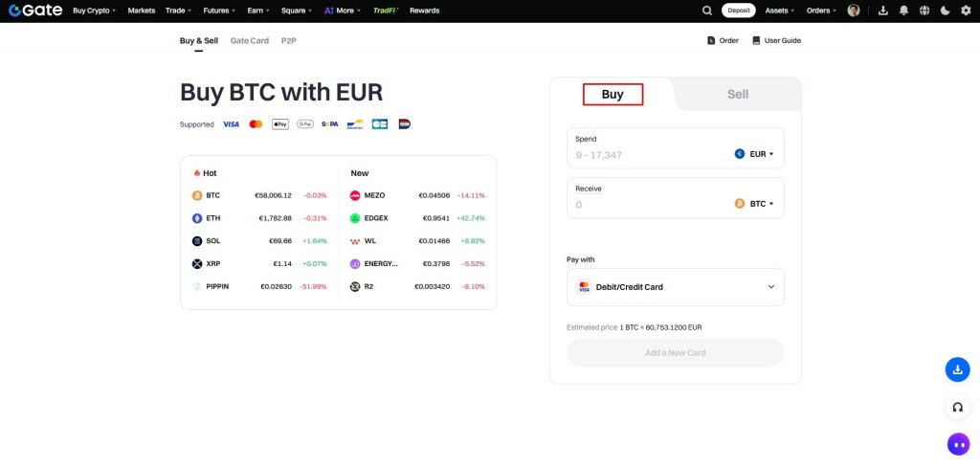980x469 pixels.
Task: Click the R2 coin icon
Action: 355,286
